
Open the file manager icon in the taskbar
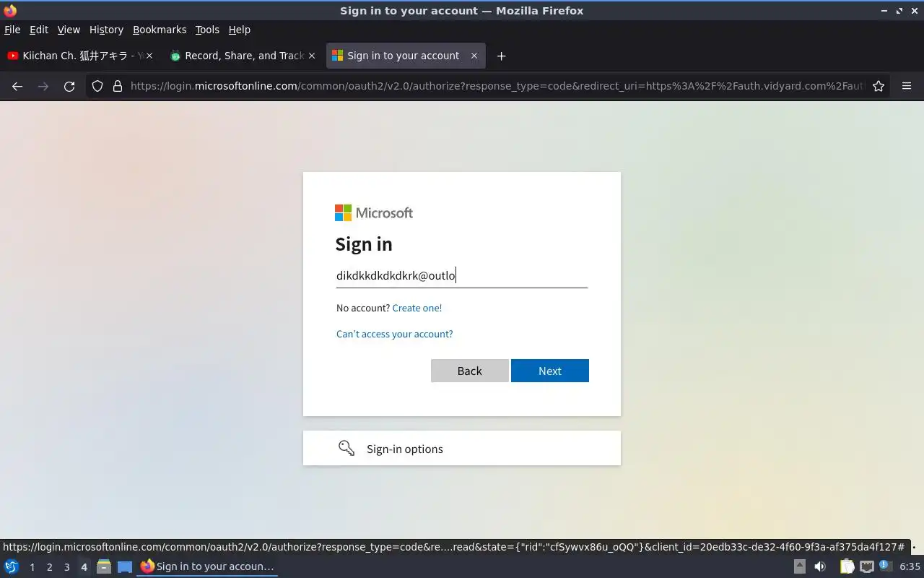[x=104, y=566]
